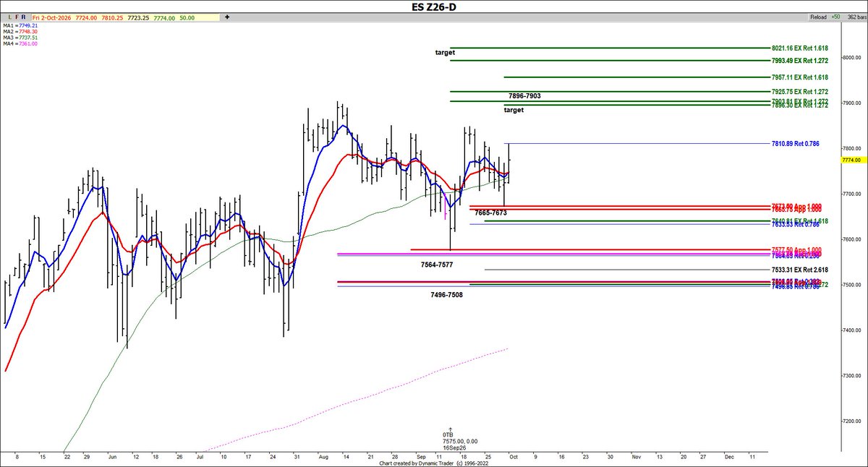Click the Sep month label on the time axis
The height and width of the screenshot is (467, 868).
click(420, 458)
